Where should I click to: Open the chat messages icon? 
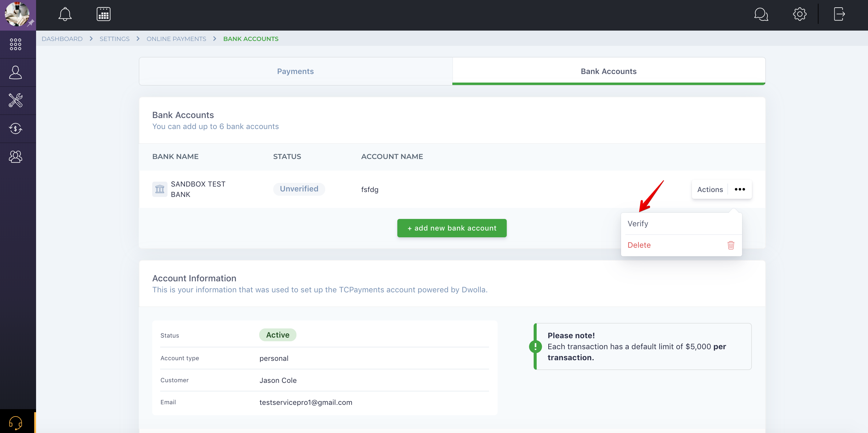point(761,14)
